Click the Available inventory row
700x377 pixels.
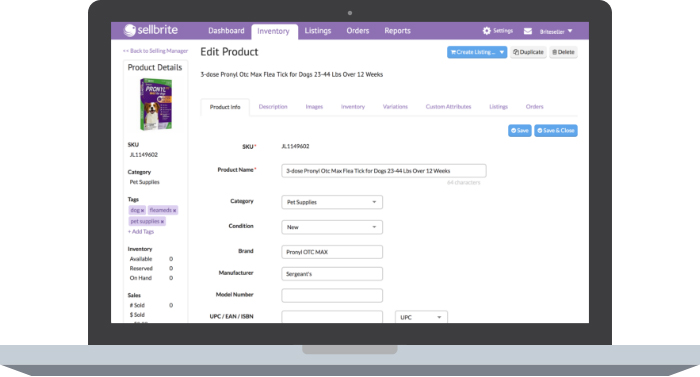(151, 259)
